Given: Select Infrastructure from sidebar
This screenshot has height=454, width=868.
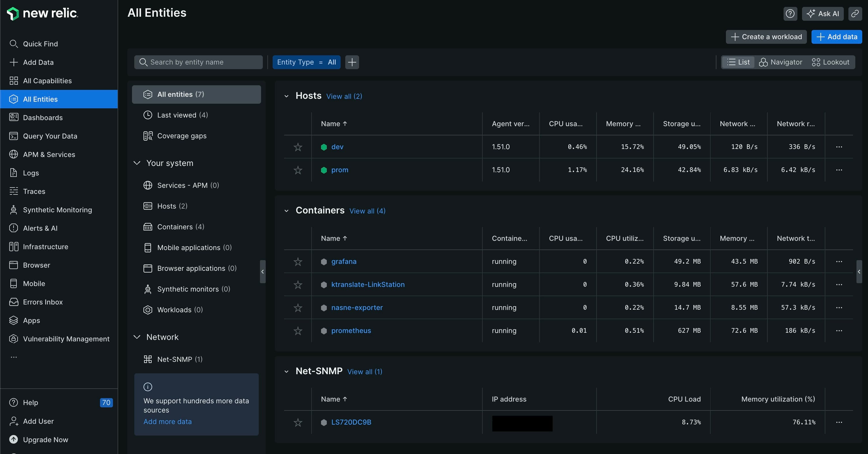Looking at the screenshot, I should tap(45, 247).
